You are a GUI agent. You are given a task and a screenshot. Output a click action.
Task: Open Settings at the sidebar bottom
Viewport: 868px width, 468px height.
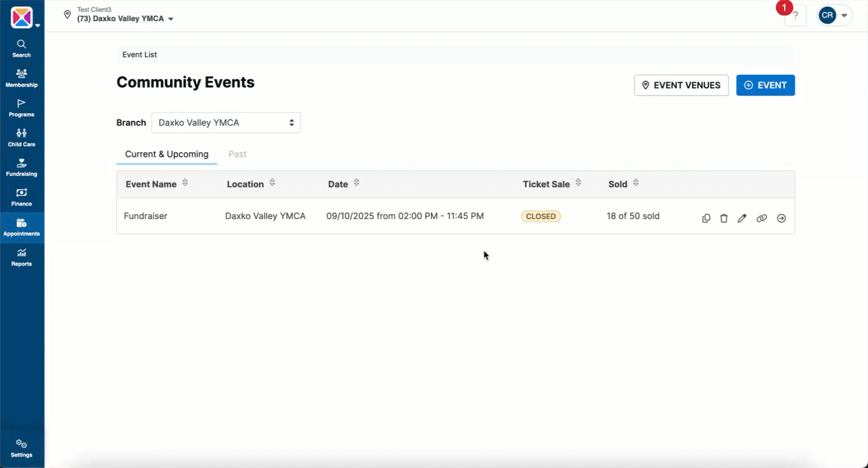(21, 448)
